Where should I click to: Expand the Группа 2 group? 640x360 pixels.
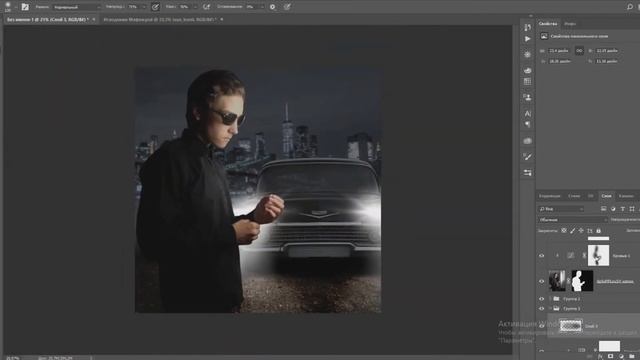pyautogui.click(x=550, y=299)
